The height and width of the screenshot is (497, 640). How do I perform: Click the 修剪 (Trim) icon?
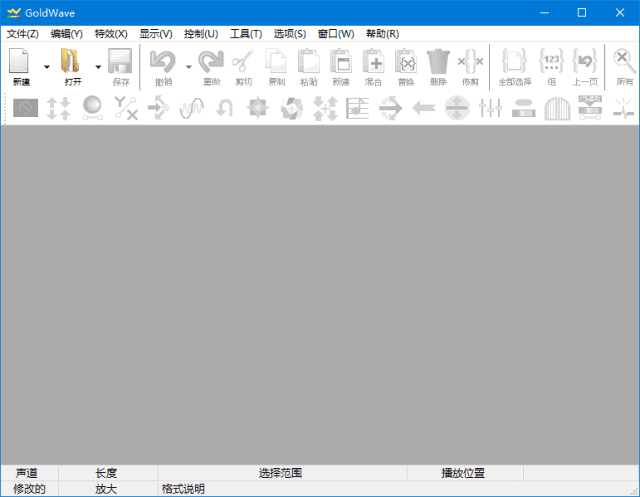tap(470, 61)
